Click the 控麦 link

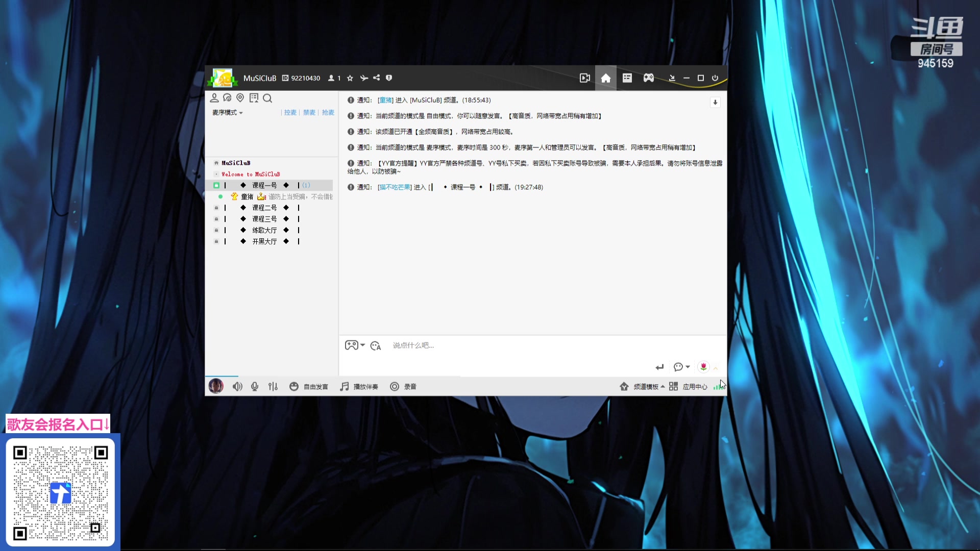pos(290,113)
